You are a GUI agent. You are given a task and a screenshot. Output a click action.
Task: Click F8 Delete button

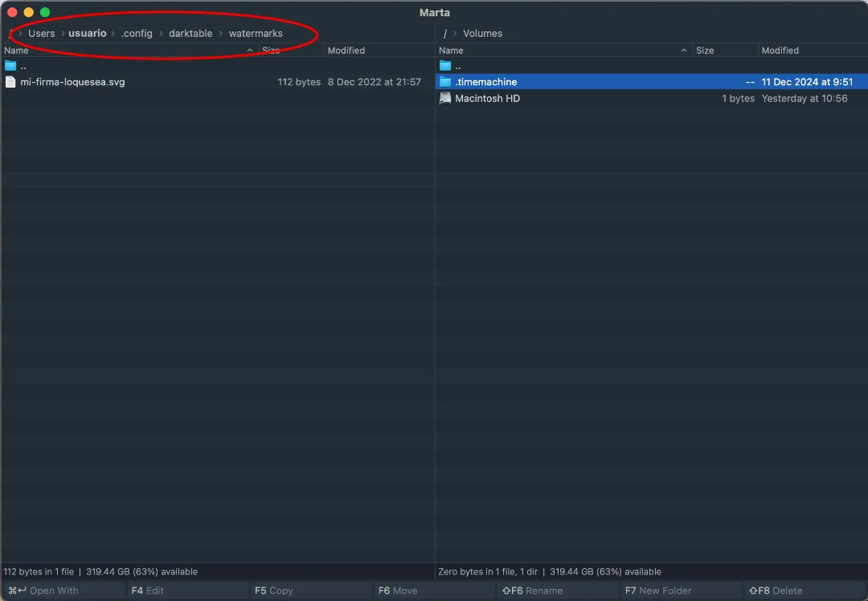[776, 591]
